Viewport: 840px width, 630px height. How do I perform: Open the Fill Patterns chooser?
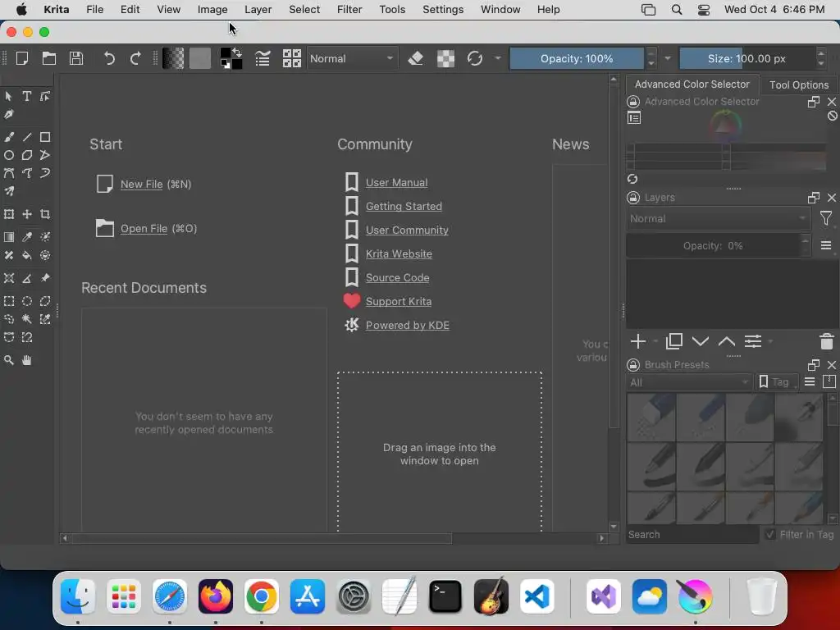[200, 58]
